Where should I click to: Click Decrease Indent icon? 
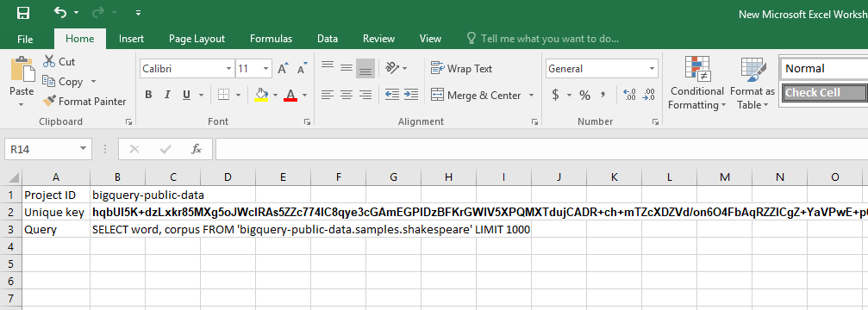click(x=392, y=95)
